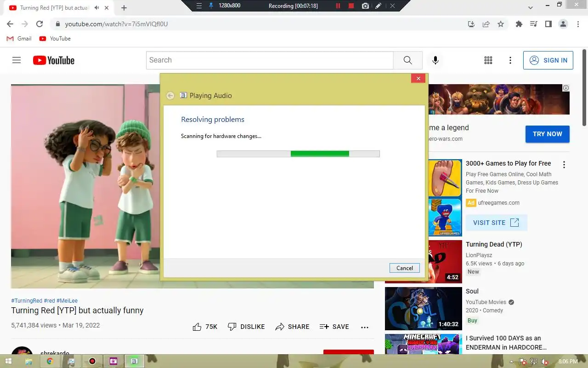Viewport: 588px width, 368px height.
Task: Click the address bar URL
Action: click(117, 24)
